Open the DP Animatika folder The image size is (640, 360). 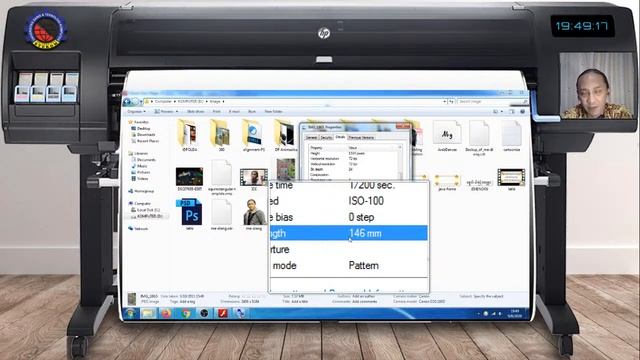pos(285,134)
